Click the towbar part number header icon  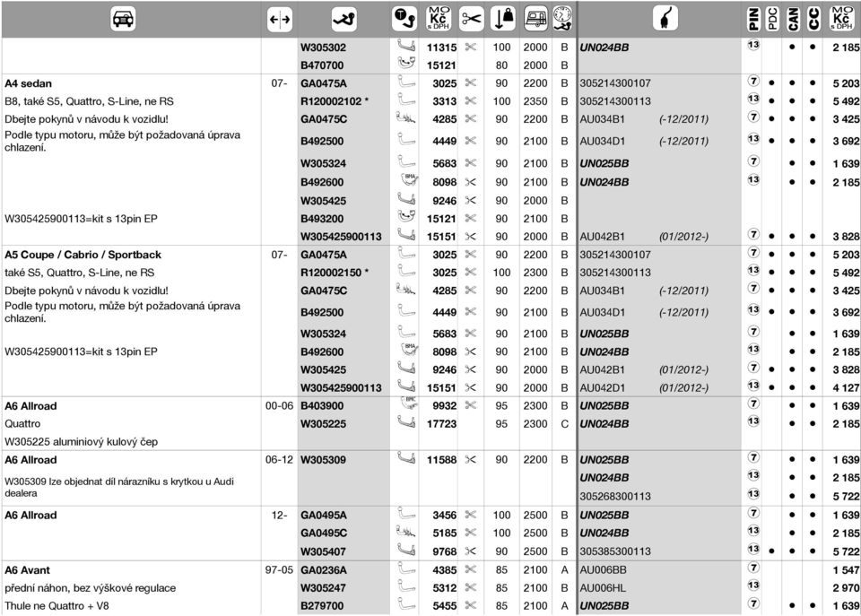pos(344,19)
